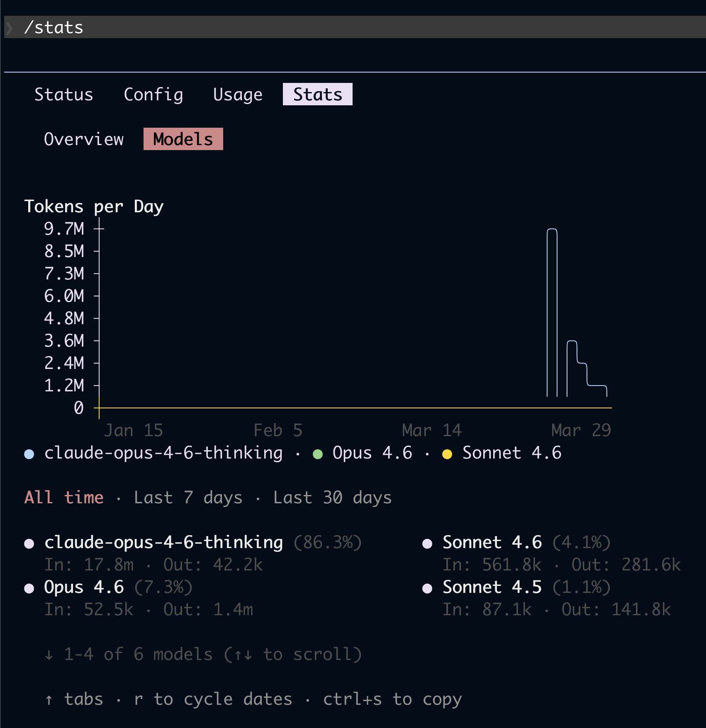This screenshot has height=728, width=706.
Task: Select the Opus 4.6 (7.3%) model entry
Action: (108, 587)
